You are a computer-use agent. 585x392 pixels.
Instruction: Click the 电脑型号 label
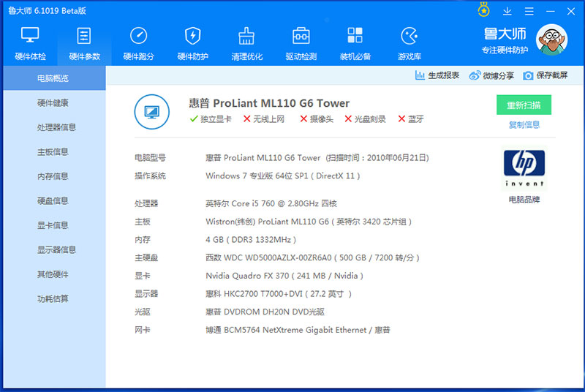pyautogui.click(x=150, y=158)
